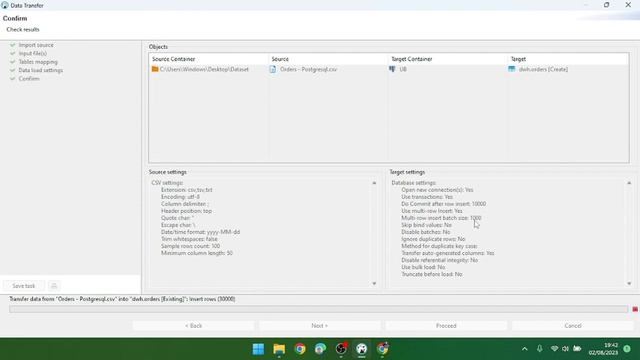The width and height of the screenshot is (640, 360).
Task: Click the Transfer data status message
Action: click(x=122, y=299)
